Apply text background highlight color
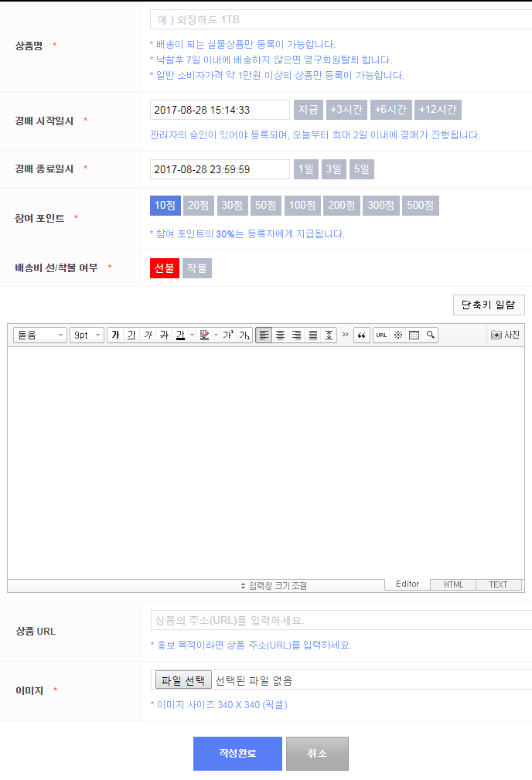This screenshot has width=532, height=780. click(x=204, y=336)
